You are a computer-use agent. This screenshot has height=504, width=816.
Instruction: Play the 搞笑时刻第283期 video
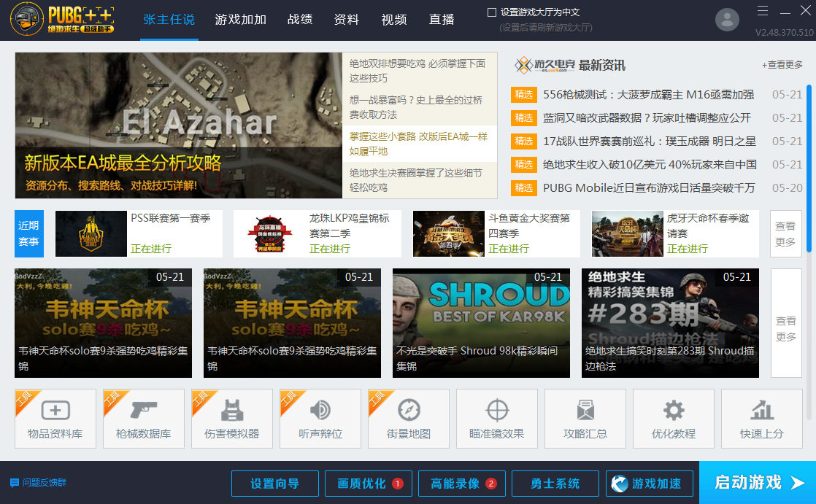670,323
